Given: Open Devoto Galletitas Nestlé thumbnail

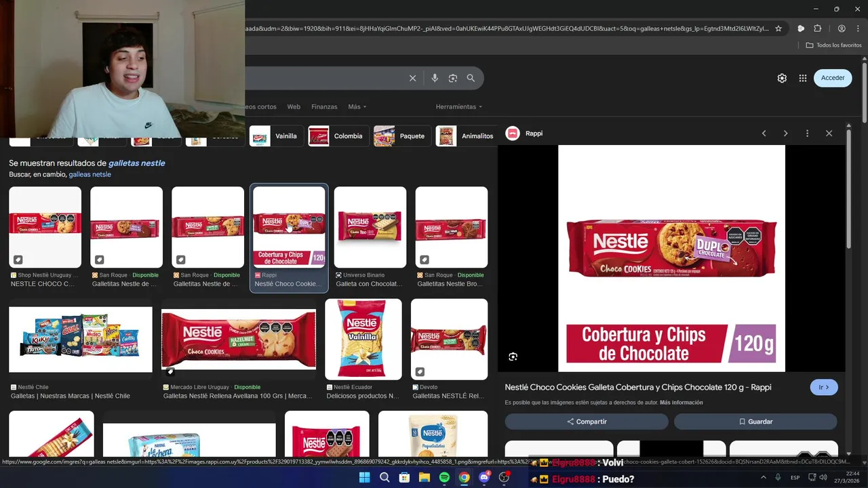Looking at the screenshot, I should 449,339.
